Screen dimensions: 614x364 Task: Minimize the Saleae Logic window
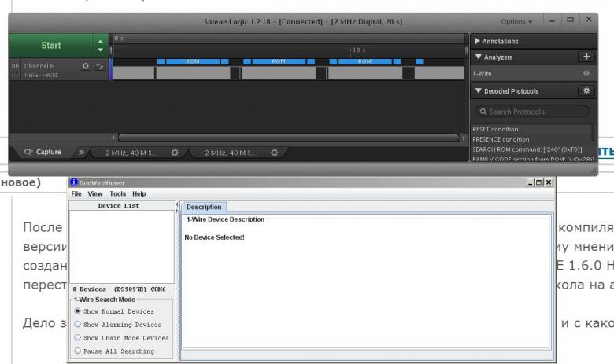(x=552, y=20)
